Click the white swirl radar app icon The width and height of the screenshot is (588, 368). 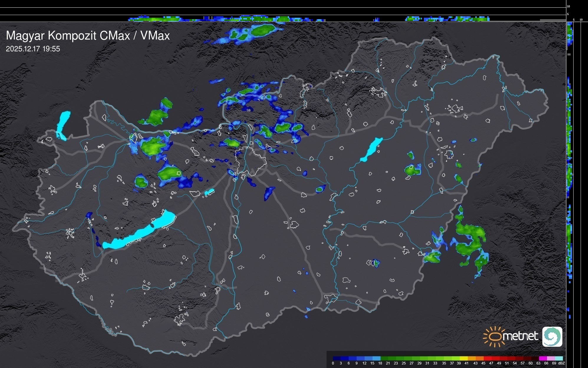[552, 336]
